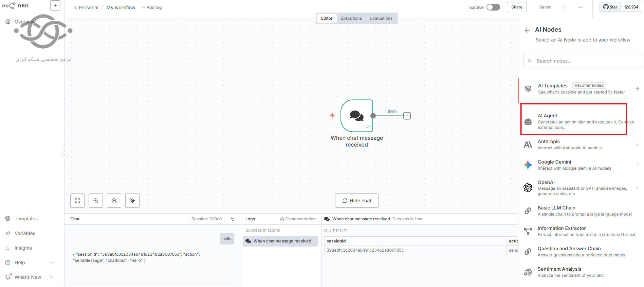The image size is (644, 287).
Task: Zoom out on the canvas
Action: 114,201
